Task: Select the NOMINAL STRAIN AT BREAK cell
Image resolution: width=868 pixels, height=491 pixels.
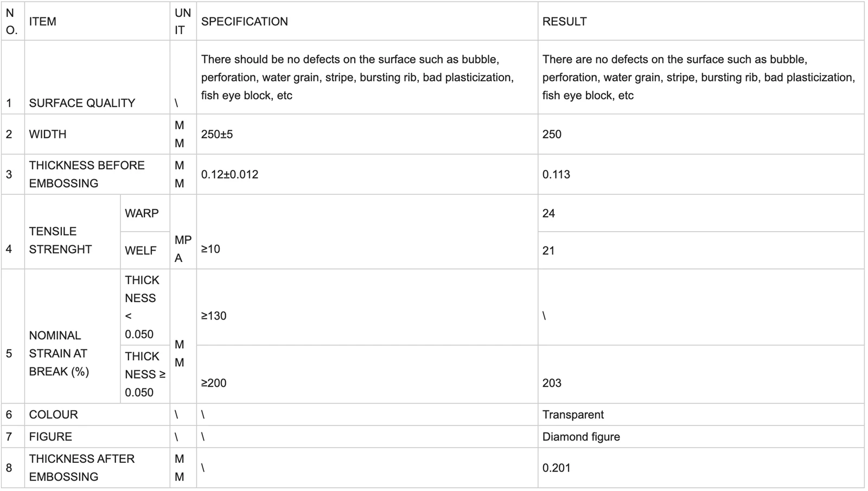Action: tap(73, 336)
